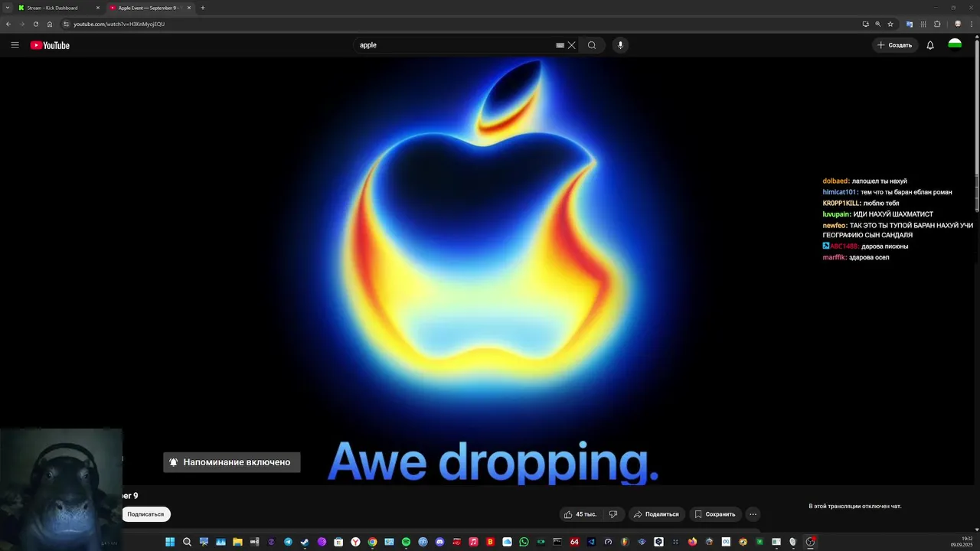Open the browser home page

tap(50, 24)
